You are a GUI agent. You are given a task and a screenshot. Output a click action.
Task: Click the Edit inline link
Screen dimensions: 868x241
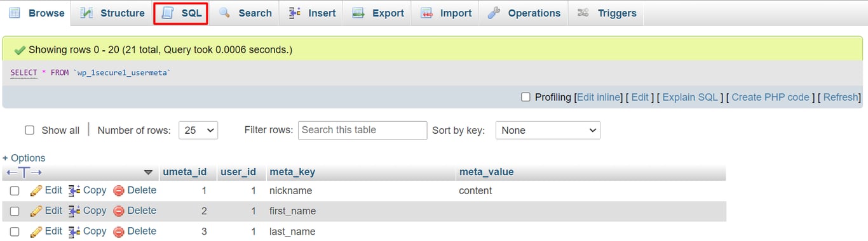pos(599,97)
